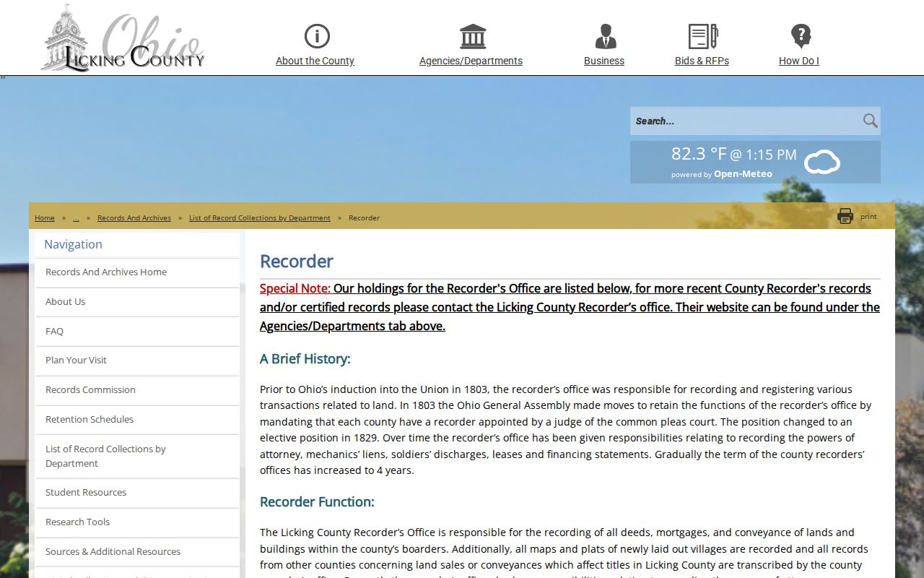Click the cloud weather icon
The width and height of the screenshot is (924, 578).
(x=822, y=162)
